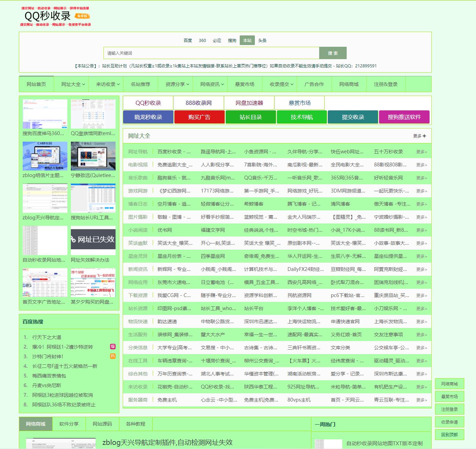476x449 pixels.
Task: Open 韵达速递 link in 物流快递 row
Action: point(167,321)
